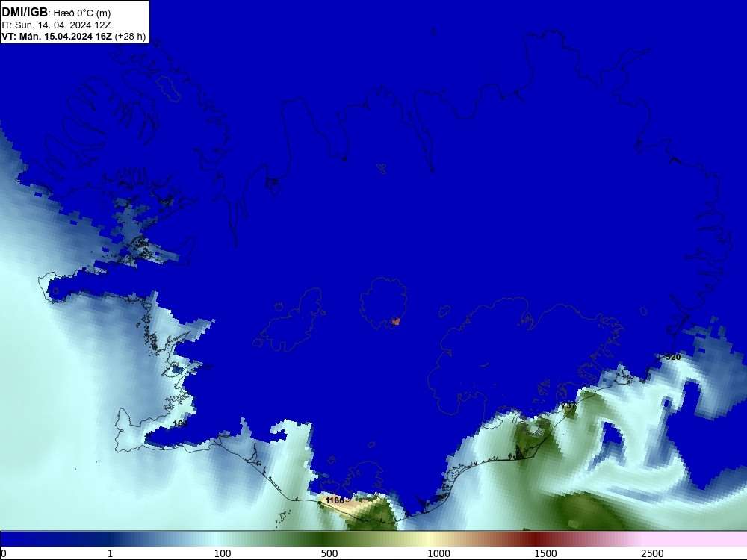Viewport: 747px width, 560px height.
Task: Click the map value label 1186
Action: [x=335, y=500]
